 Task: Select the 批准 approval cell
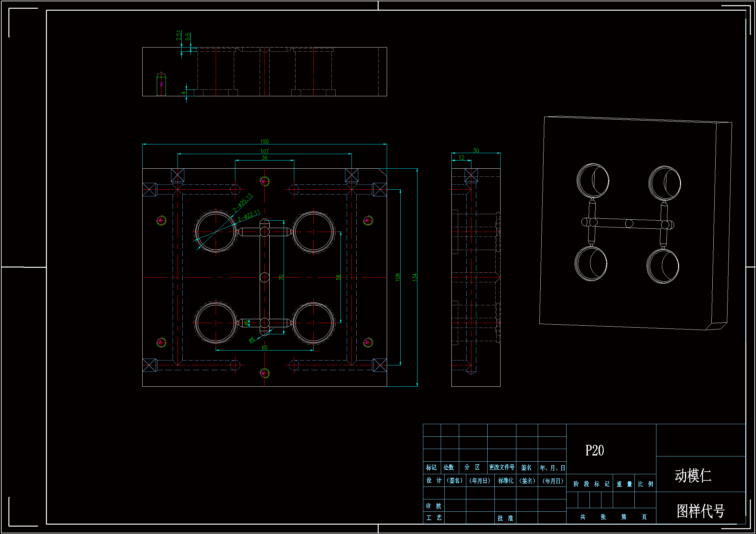pos(505,518)
